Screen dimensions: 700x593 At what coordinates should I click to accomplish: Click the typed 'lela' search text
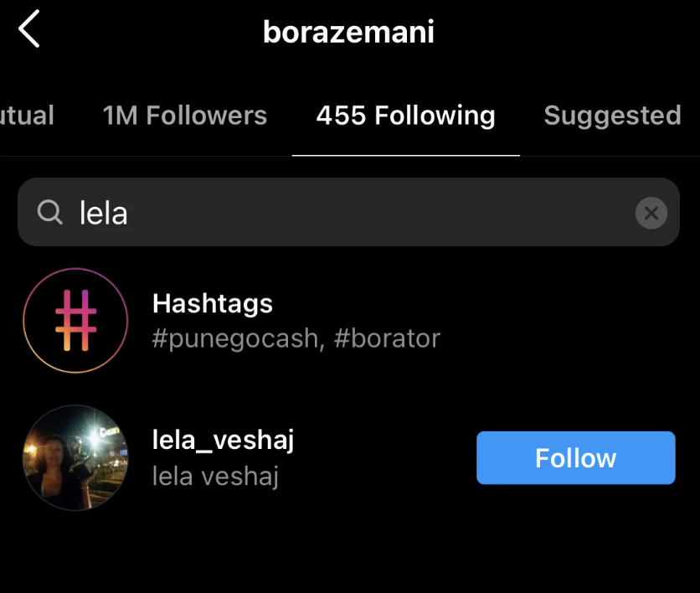pyautogui.click(x=104, y=213)
